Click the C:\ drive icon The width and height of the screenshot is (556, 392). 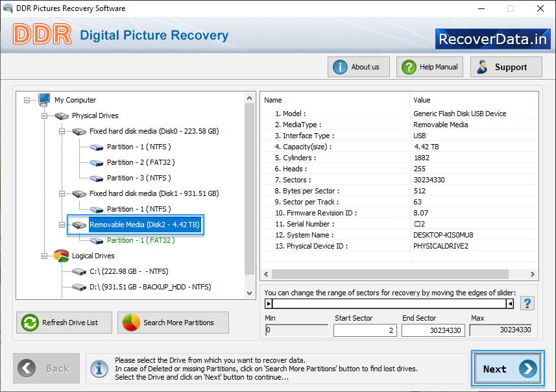click(x=79, y=272)
